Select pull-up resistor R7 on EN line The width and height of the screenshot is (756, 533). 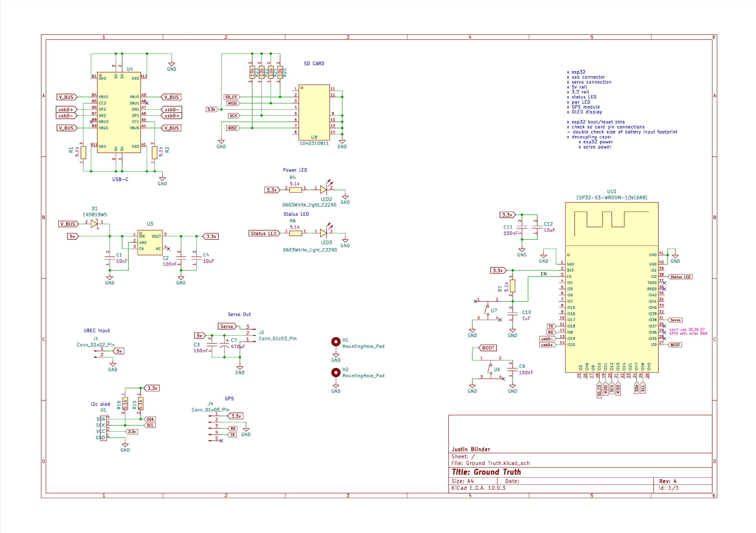coord(512,286)
